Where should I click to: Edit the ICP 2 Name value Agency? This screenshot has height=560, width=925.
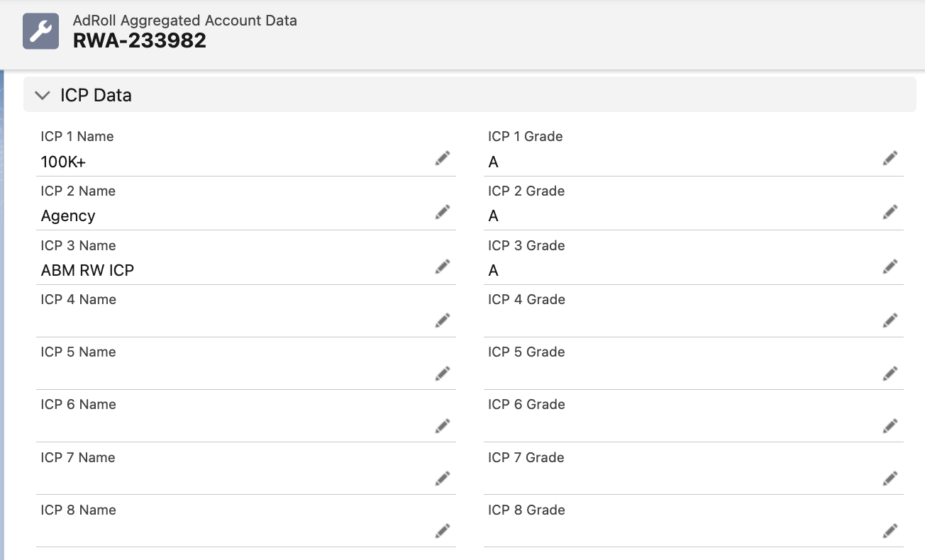[442, 212]
